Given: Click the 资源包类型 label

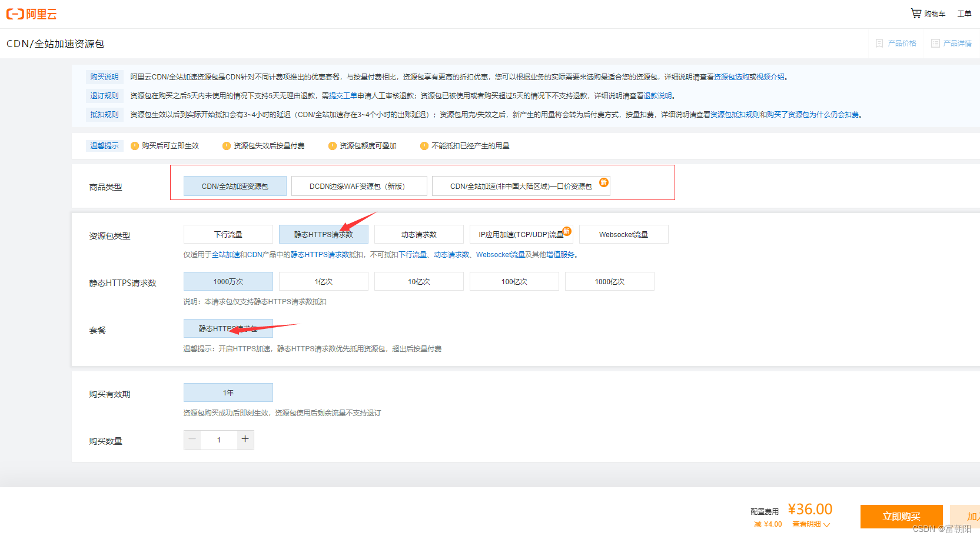Looking at the screenshot, I should (109, 236).
